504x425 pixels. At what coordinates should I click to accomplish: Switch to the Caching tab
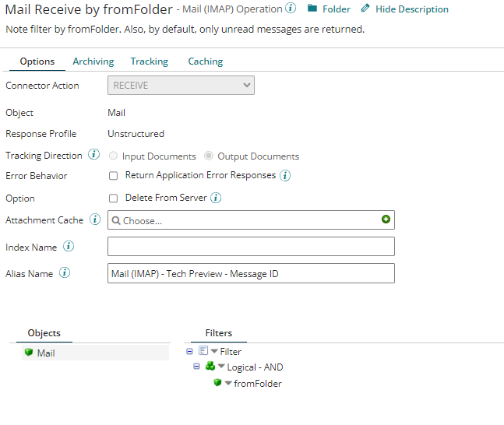(x=205, y=61)
